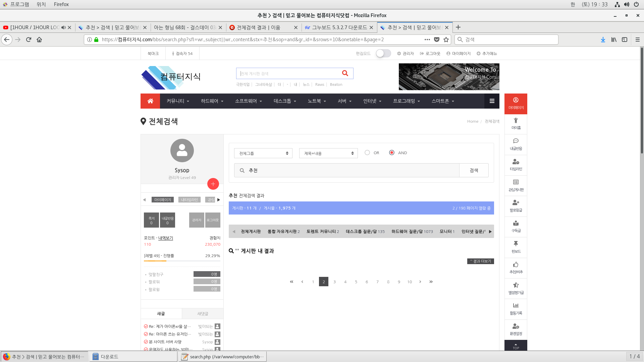Switch to the 그누보드 5.3.2.7 다운로드 tab
The image size is (644, 362).
pyautogui.click(x=339, y=27)
